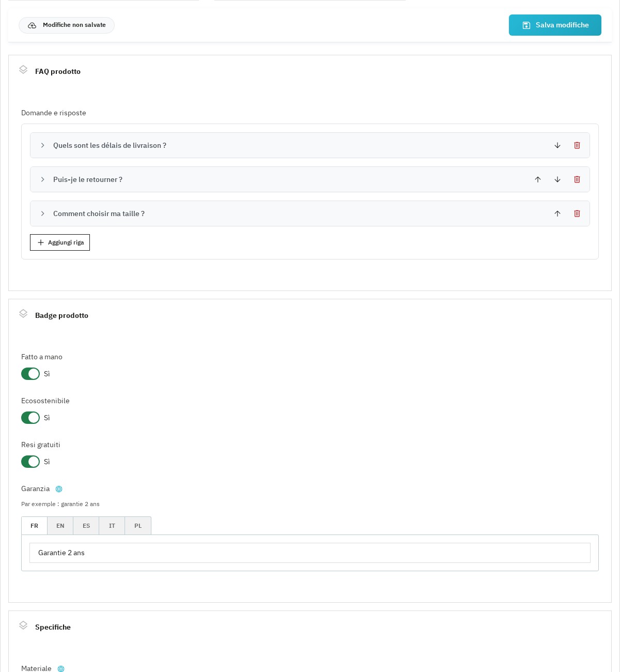Image resolution: width=620 pixels, height=672 pixels.
Task: Click the 'FAQ prodotto' section heading
Action: pyautogui.click(x=58, y=71)
